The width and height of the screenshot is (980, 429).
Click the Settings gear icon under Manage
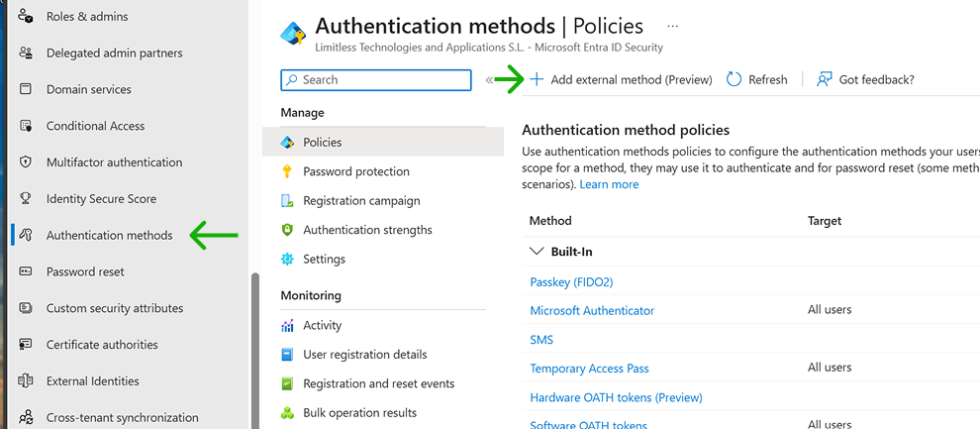[287, 260]
